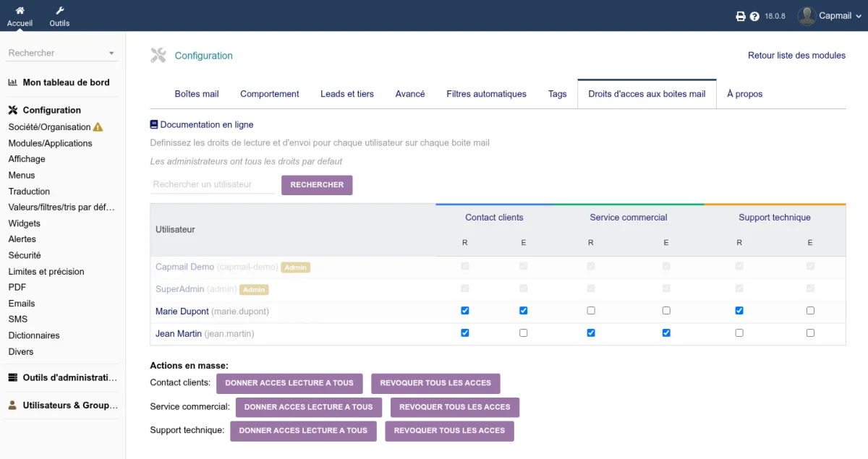Enable Marie Dupont's Service commercial R checkbox
This screenshot has height=459, width=868.
591,311
